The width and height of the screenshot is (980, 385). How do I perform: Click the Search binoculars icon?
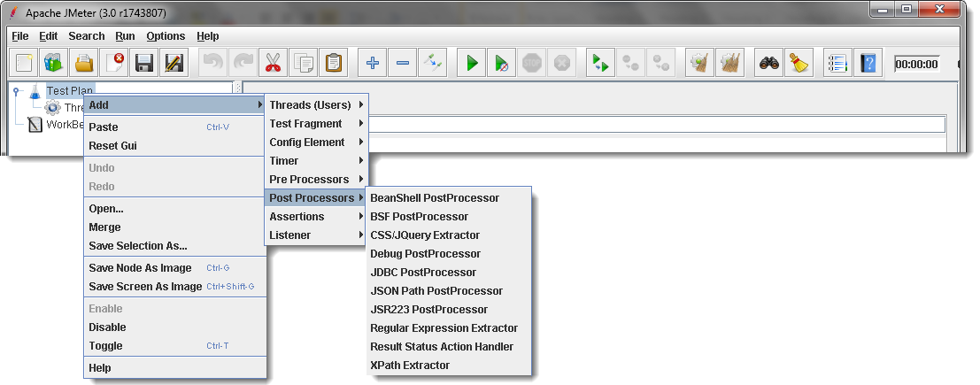click(769, 63)
